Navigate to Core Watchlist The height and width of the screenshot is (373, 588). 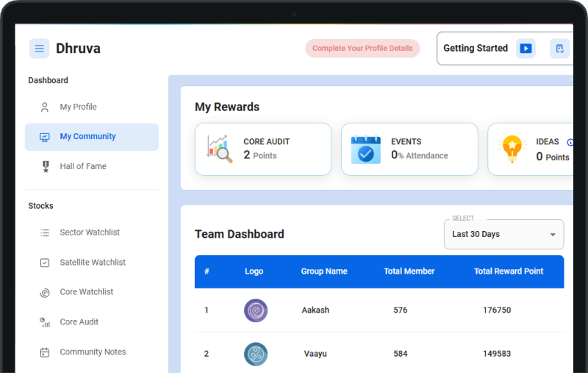tap(87, 292)
